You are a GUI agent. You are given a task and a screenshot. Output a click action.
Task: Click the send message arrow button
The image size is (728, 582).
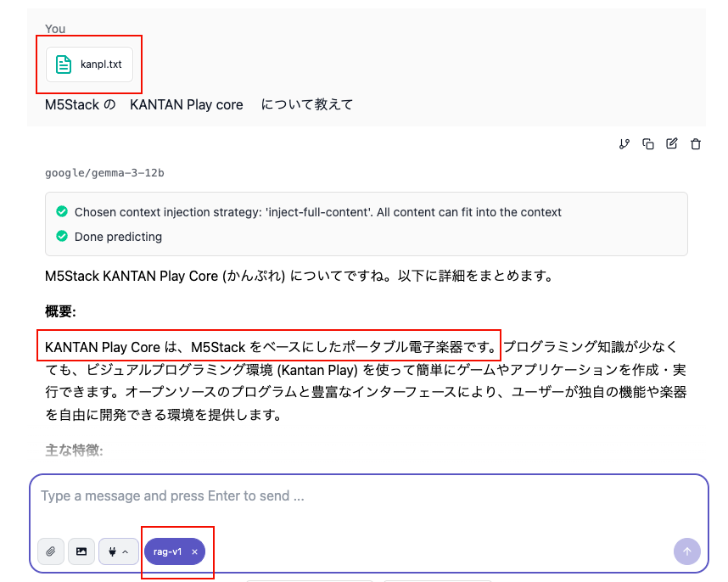pyautogui.click(x=686, y=551)
